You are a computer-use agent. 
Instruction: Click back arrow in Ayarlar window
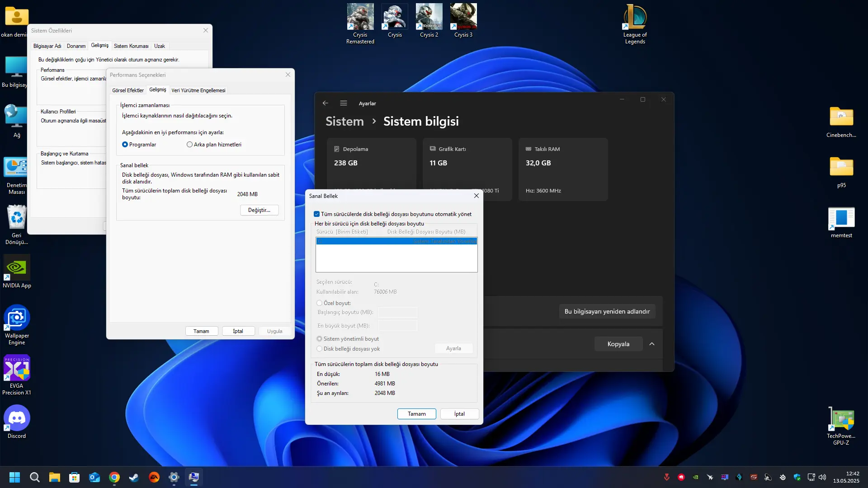325,103
